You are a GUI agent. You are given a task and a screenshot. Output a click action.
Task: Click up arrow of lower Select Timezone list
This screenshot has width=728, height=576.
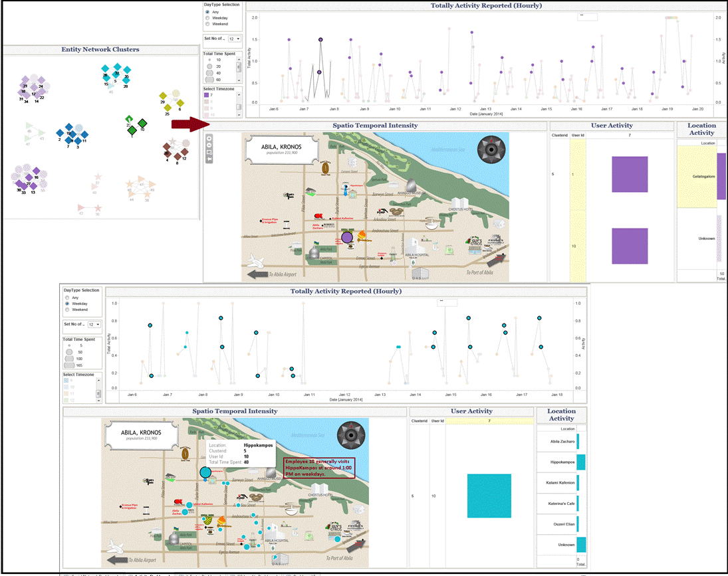click(x=98, y=380)
